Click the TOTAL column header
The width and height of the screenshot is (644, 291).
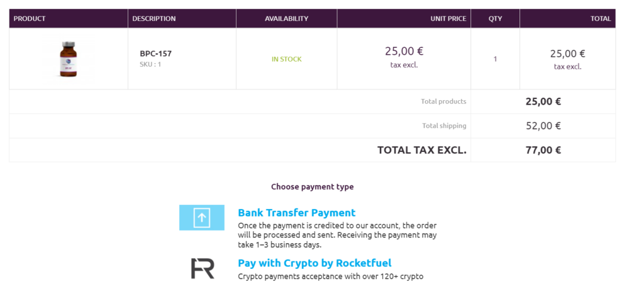coord(600,19)
